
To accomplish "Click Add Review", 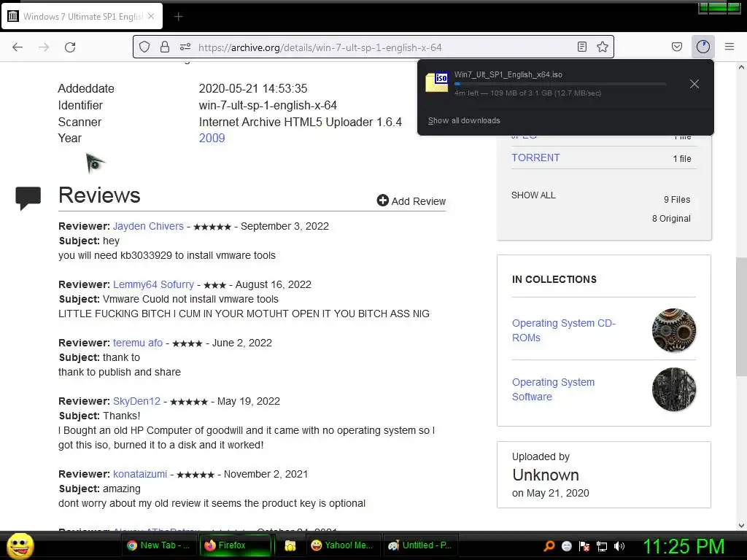I will pos(411,201).
